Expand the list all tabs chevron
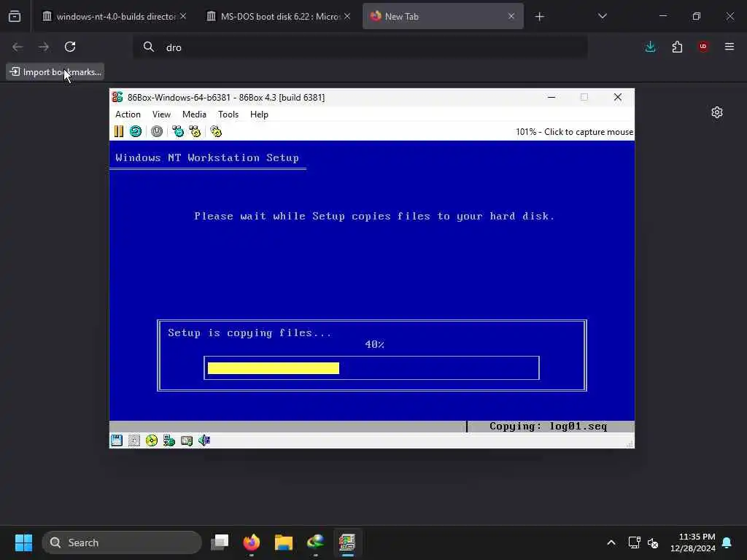This screenshot has width=747, height=560. (602, 16)
